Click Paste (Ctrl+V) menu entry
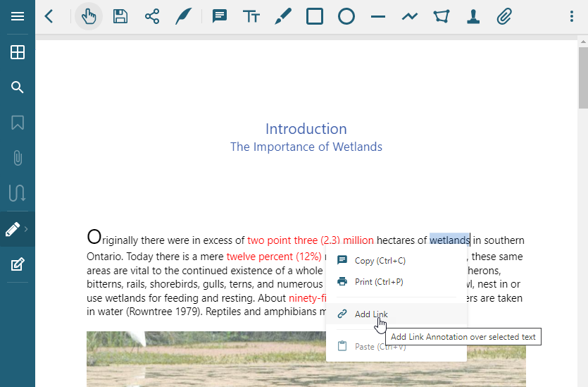The width and height of the screenshot is (588, 387). (396, 346)
